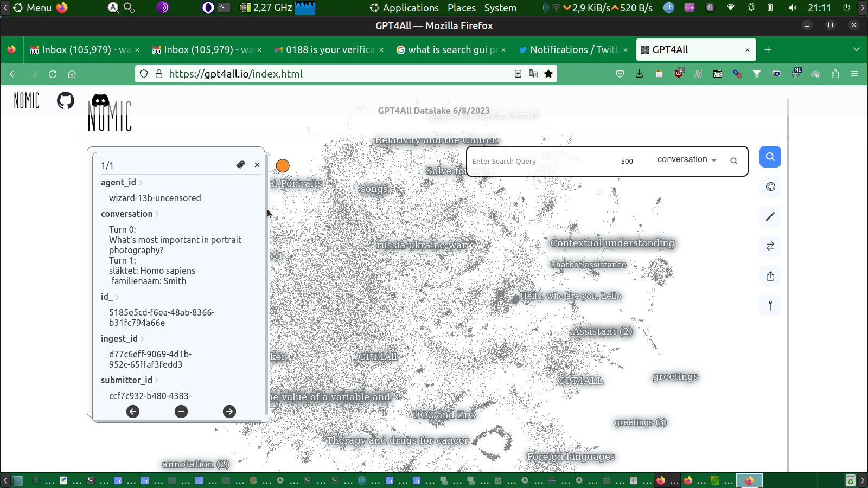Open the Discord server icon
The width and height of the screenshot is (868, 488).
point(100,100)
